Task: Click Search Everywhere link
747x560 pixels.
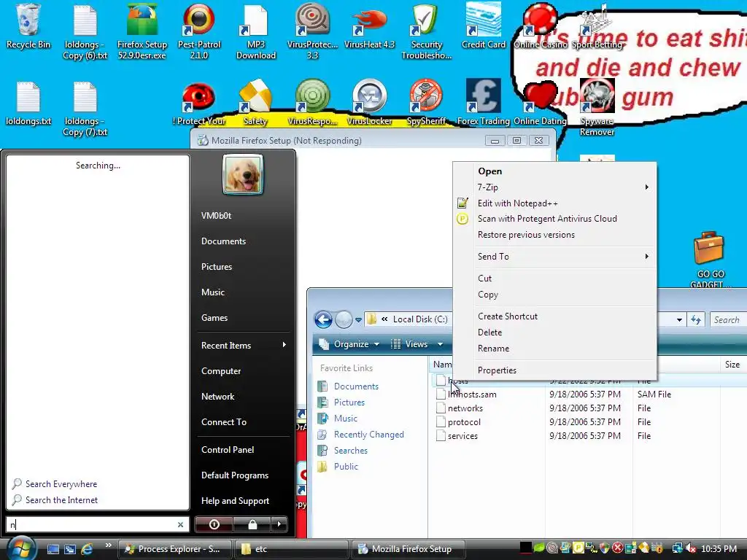Action: 61,484
